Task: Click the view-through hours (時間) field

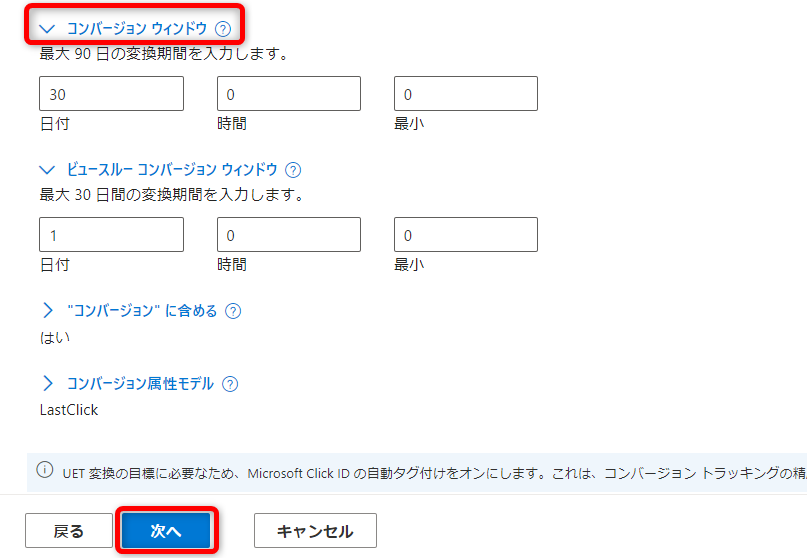Action: tap(288, 235)
